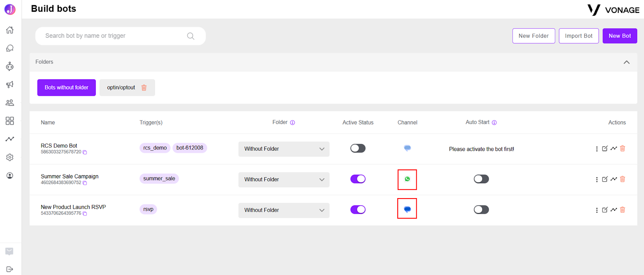Screen dimensions: 644x275
Task: Copy the New Product Launch RSVP bot ID
Action: [x=85, y=214]
